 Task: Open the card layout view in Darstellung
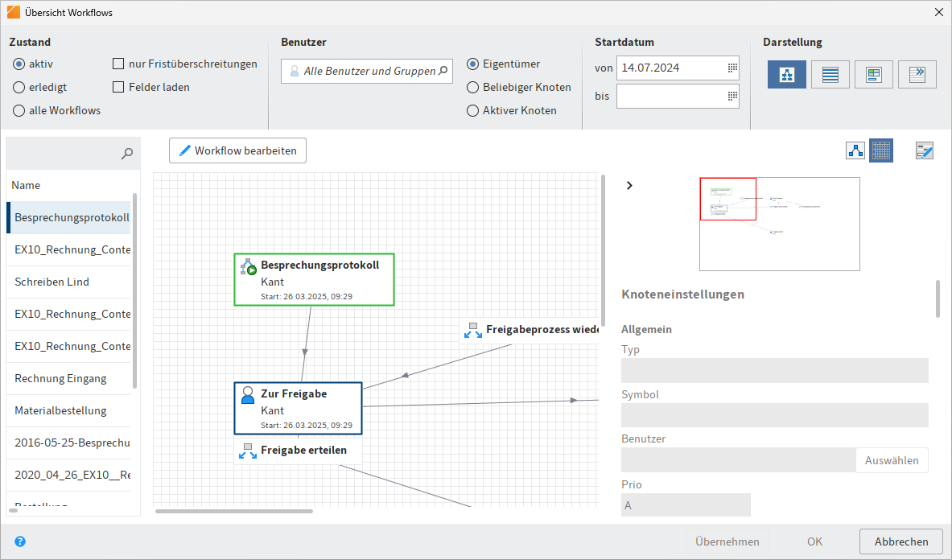coord(873,74)
